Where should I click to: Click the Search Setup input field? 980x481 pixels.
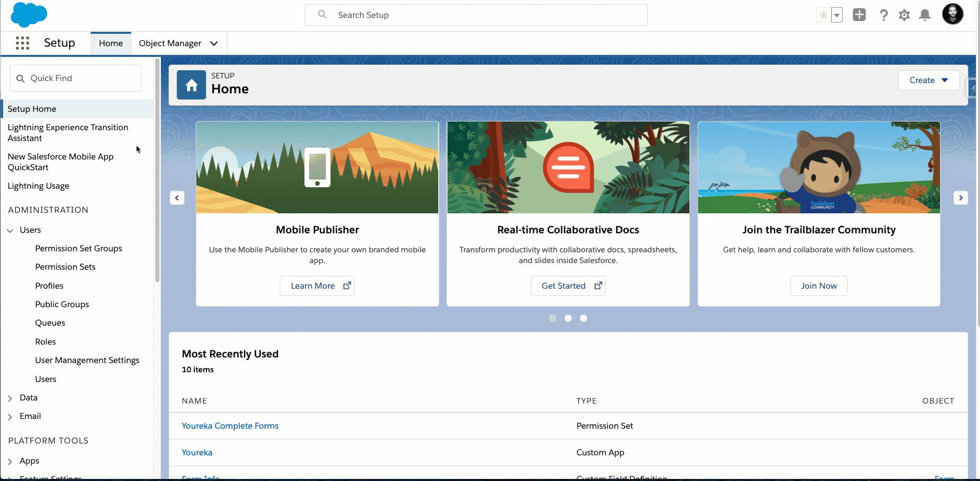click(x=476, y=15)
